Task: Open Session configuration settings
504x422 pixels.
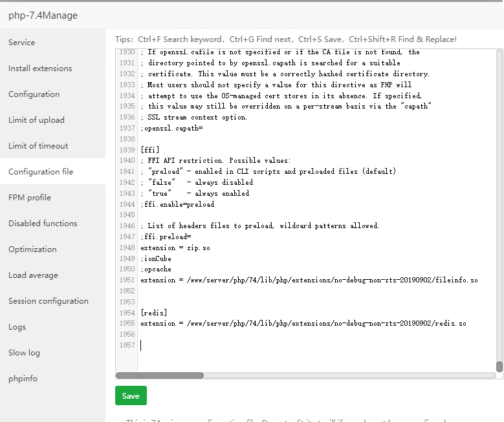Action: [x=49, y=301]
